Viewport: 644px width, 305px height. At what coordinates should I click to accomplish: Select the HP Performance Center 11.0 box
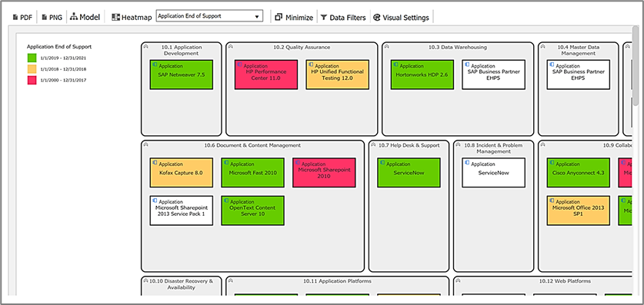pyautogui.click(x=266, y=75)
